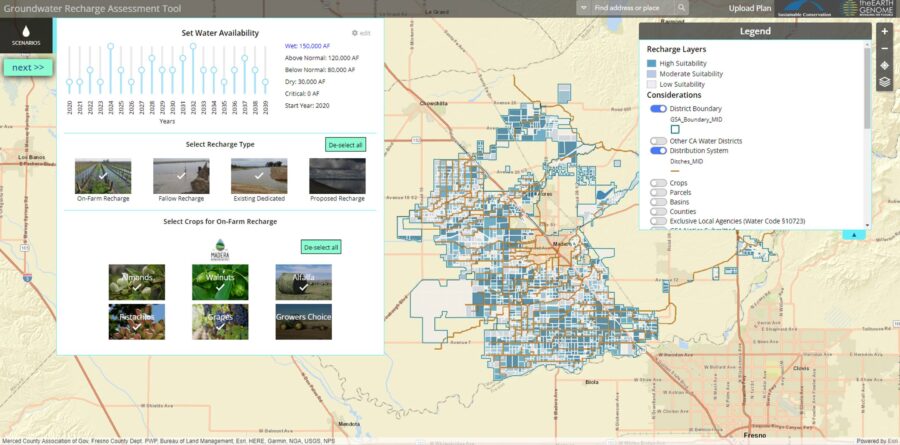Click the 2024 water year slider handle
This screenshot has width=900, height=445.
(110, 46)
